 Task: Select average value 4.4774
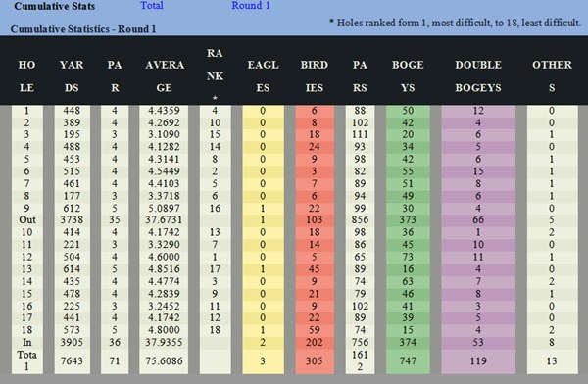pos(164,281)
